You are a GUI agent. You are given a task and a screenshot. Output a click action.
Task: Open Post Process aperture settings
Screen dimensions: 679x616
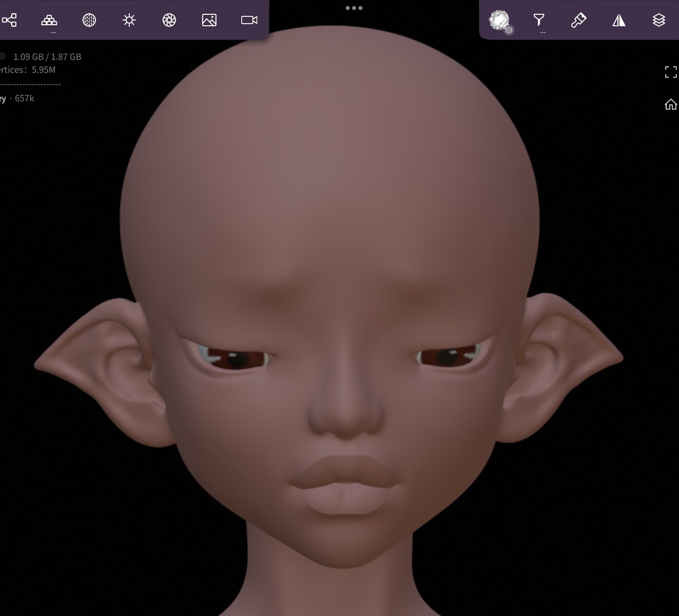[x=169, y=20]
